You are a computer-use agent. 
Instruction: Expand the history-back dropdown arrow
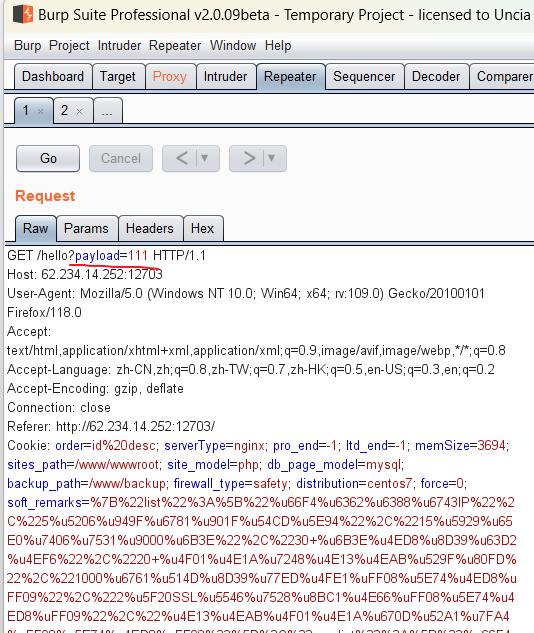205,158
